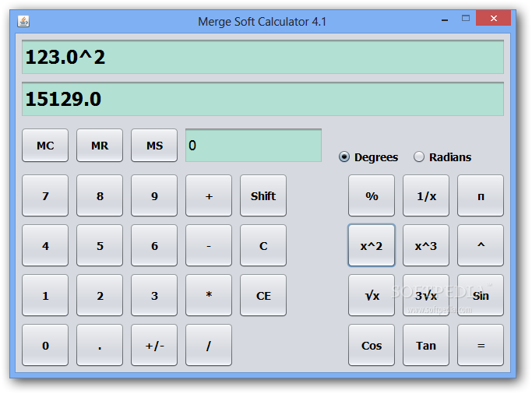Click the Sin button
The width and height of the screenshot is (532, 394).
(481, 295)
